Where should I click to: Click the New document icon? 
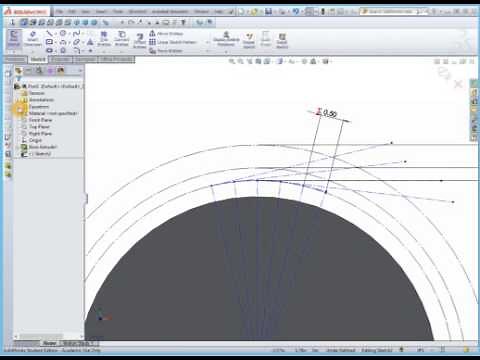tap(241, 12)
